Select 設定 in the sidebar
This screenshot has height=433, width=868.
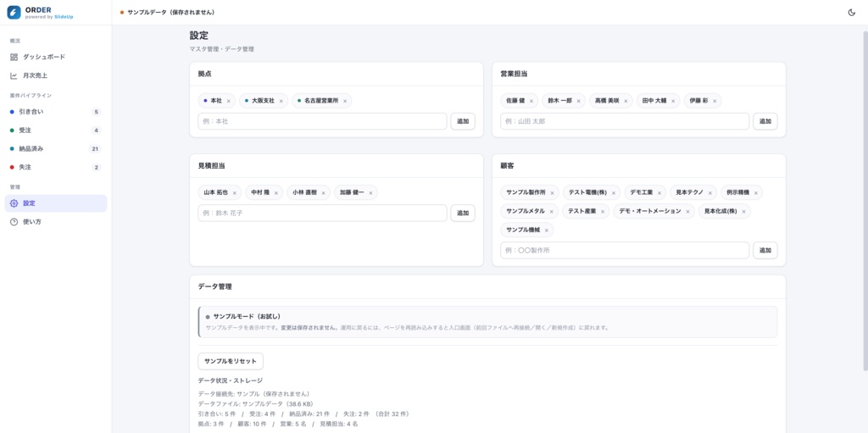pos(55,203)
